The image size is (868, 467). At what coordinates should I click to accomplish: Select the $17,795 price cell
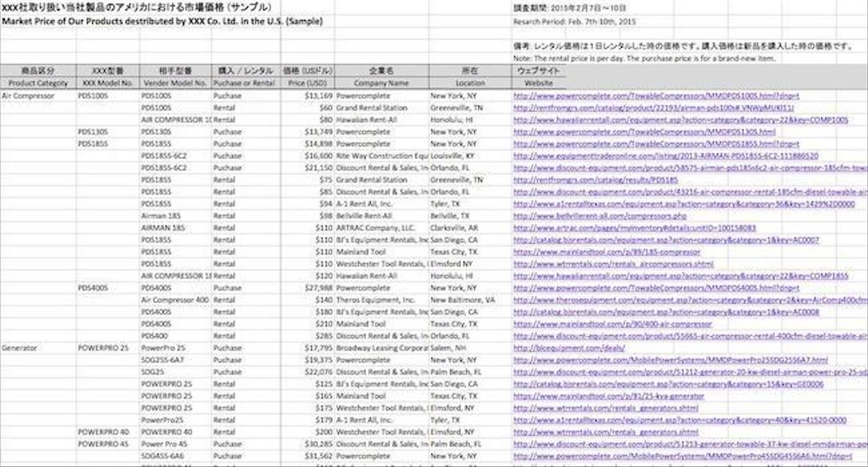[308, 348]
